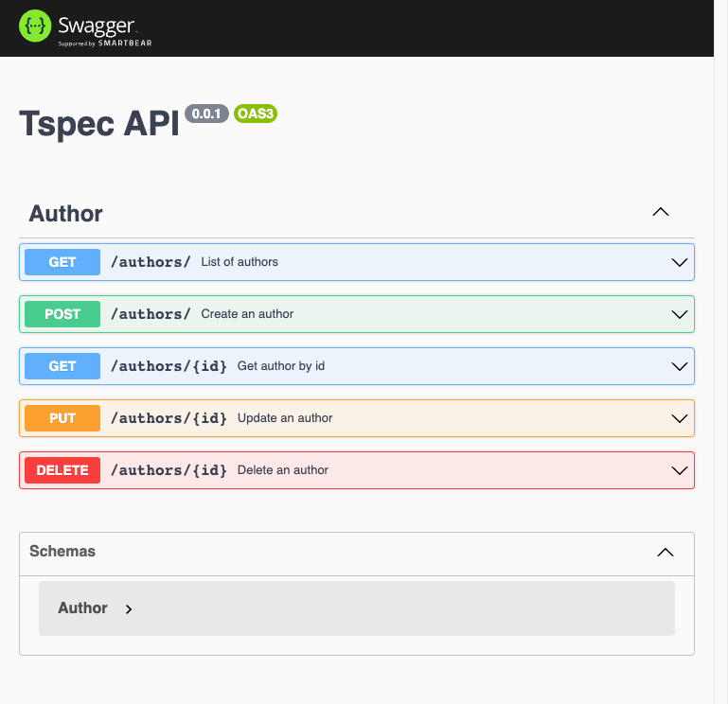Click the OAS3 badge

(256, 114)
